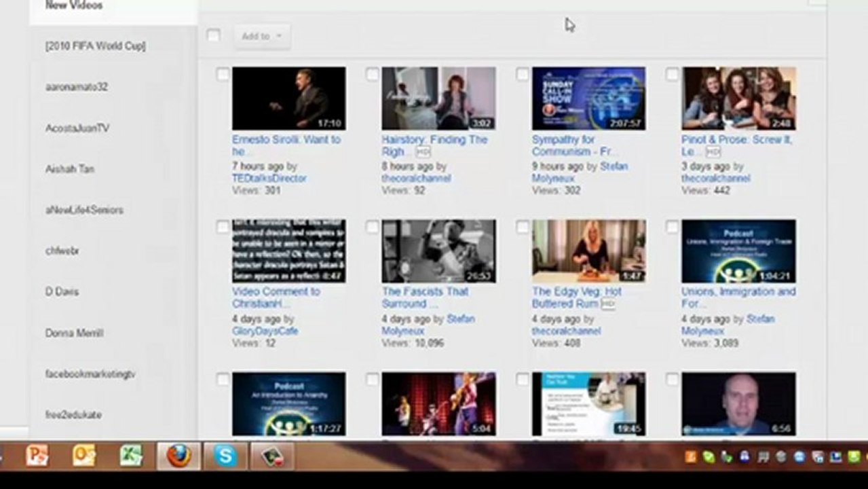Select aNewLife4Seniors subscription in the sidebar
Image resolution: width=868 pixels, height=489 pixels.
point(84,210)
